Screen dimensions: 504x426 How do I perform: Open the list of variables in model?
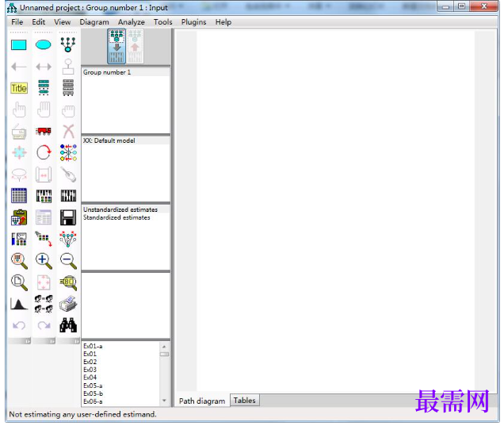point(44,88)
